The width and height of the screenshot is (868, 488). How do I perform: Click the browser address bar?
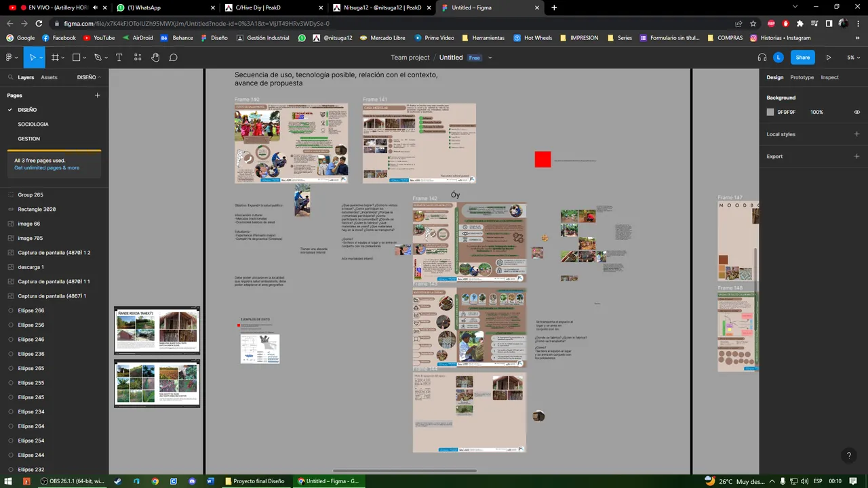[x=393, y=23]
